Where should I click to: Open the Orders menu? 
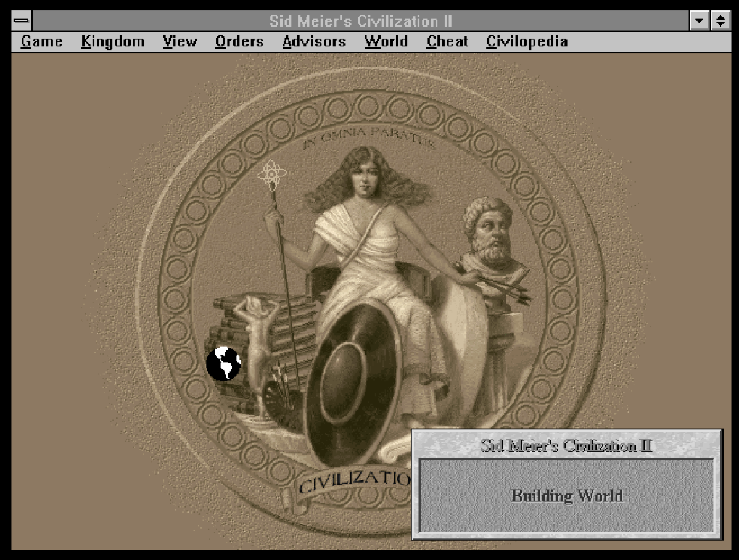pyautogui.click(x=239, y=42)
